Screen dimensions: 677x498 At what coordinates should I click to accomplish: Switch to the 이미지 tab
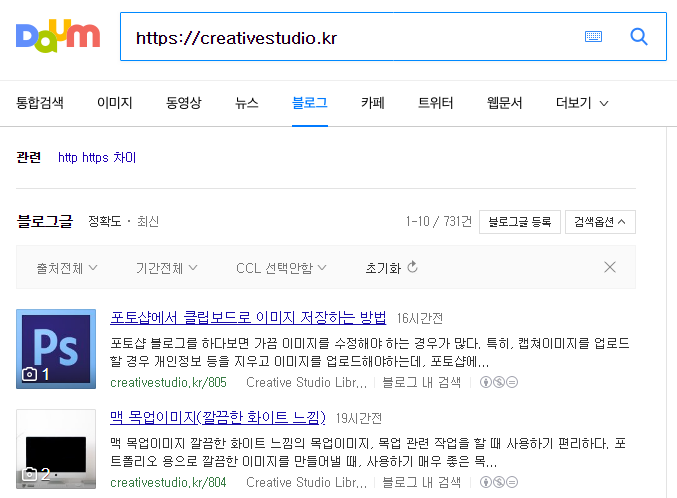[x=114, y=103]
